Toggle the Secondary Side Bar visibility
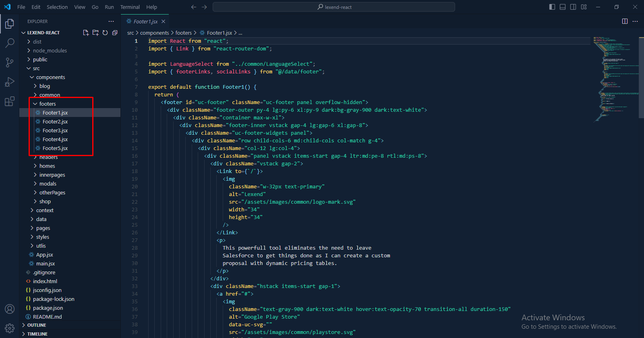The width and height of the screenshot is (644, 338). tap(573, 7)
